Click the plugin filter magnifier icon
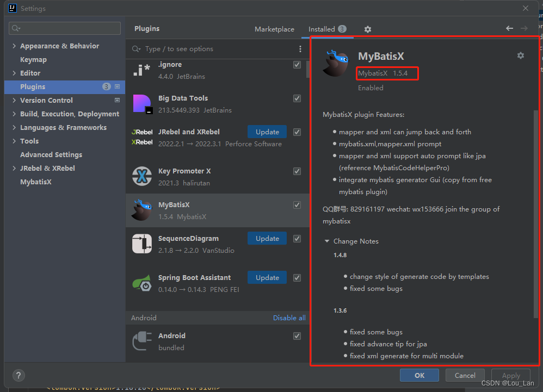Viewport: 543px width, 392px height. click(x=136, y=49)
